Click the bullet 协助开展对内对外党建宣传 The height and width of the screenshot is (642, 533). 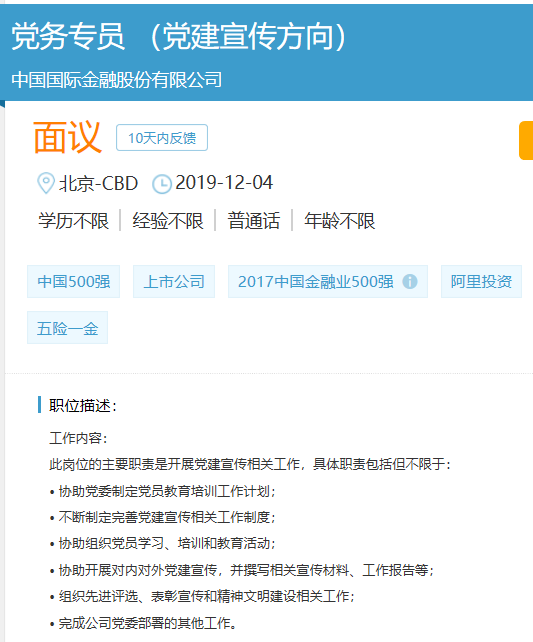coord(242,570)
